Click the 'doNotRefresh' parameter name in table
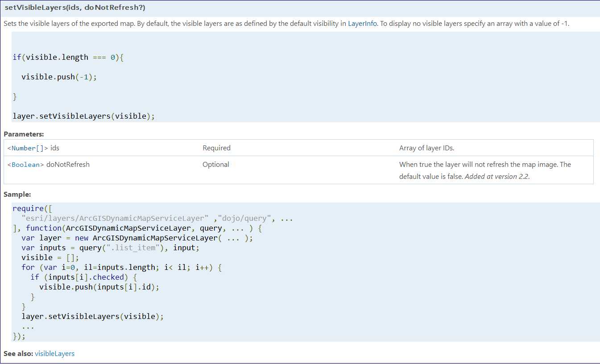This screenshot has width=600, height=364. click(x=68, y=165)
